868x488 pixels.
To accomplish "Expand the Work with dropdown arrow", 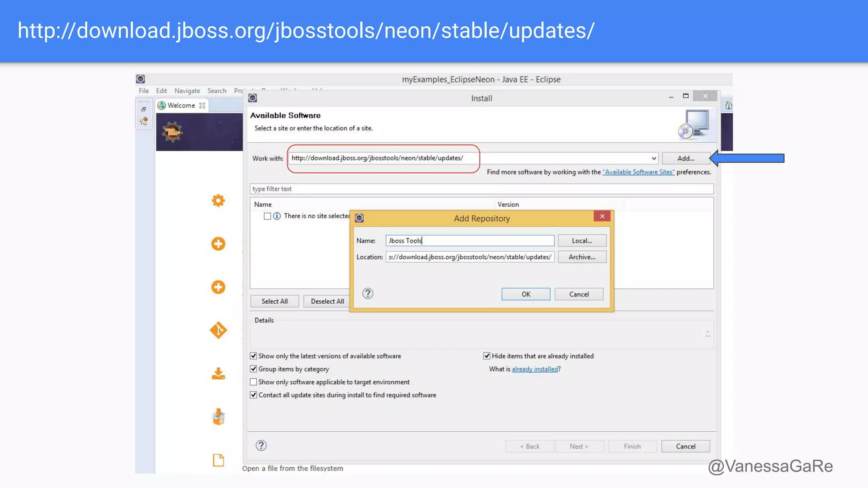I will (654, 158).
